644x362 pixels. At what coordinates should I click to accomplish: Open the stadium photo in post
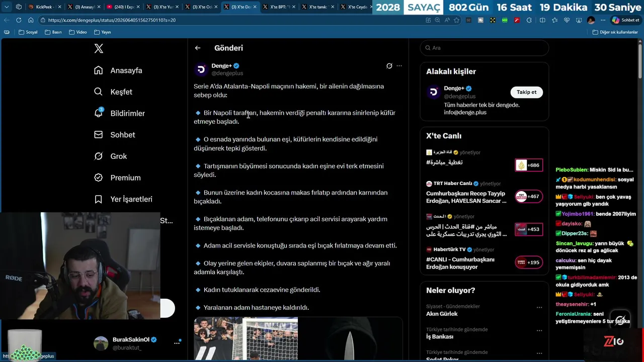(246, 339)
